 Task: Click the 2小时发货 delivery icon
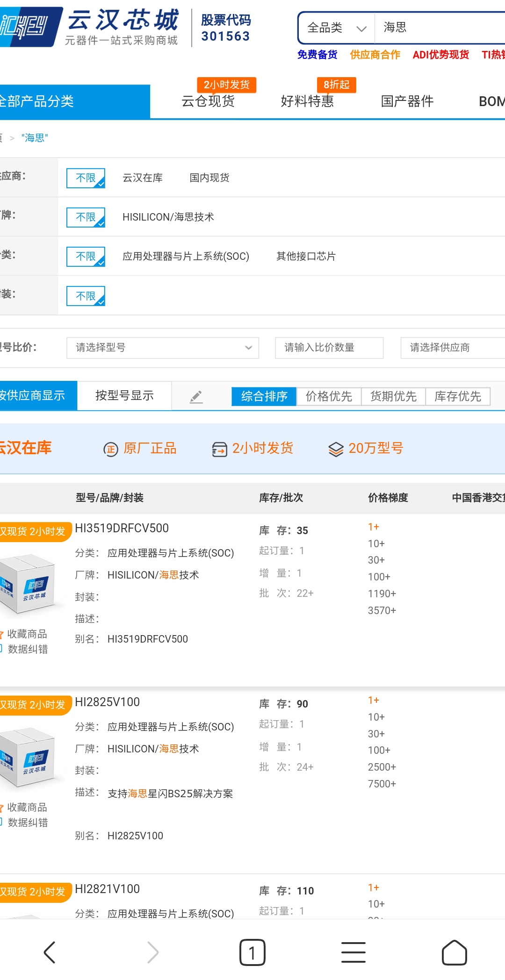(x=219, y=449)
